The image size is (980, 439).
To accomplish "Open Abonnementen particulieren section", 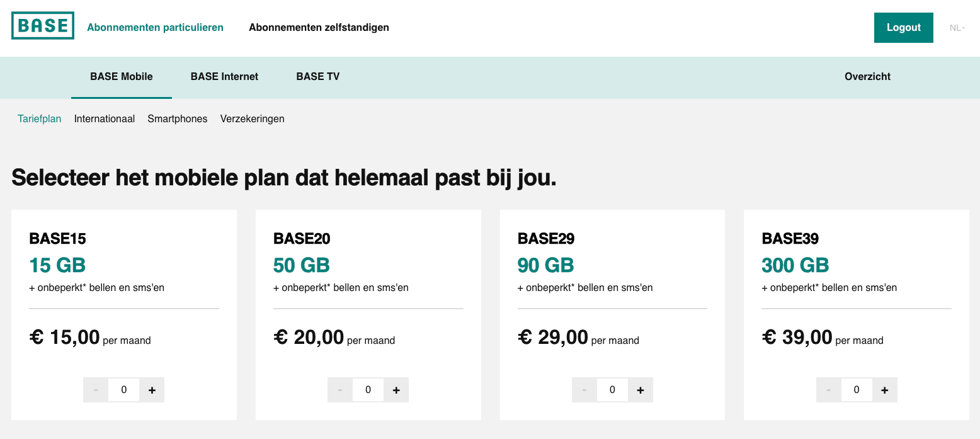I will pos(155,28).
